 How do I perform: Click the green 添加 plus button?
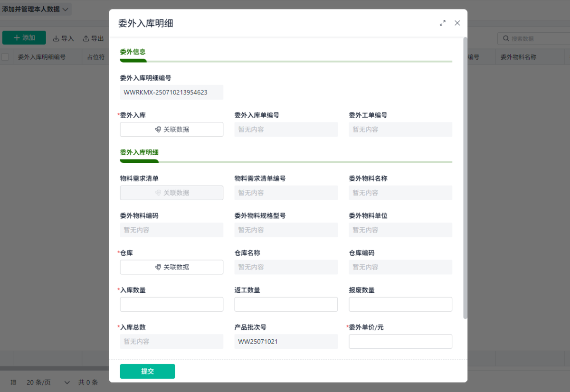tap(24, 38)
